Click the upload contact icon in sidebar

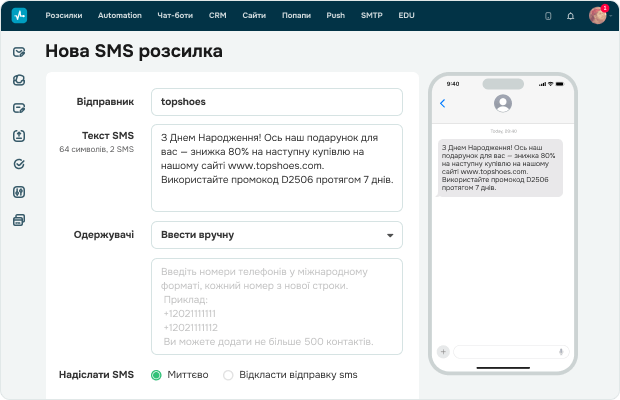point(19,136)
